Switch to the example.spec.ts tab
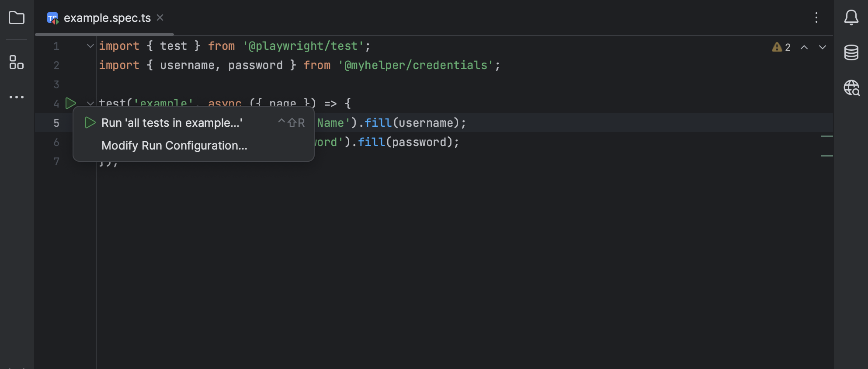The height and width of the screenshot is (369, 868). (x=107, y=18)
